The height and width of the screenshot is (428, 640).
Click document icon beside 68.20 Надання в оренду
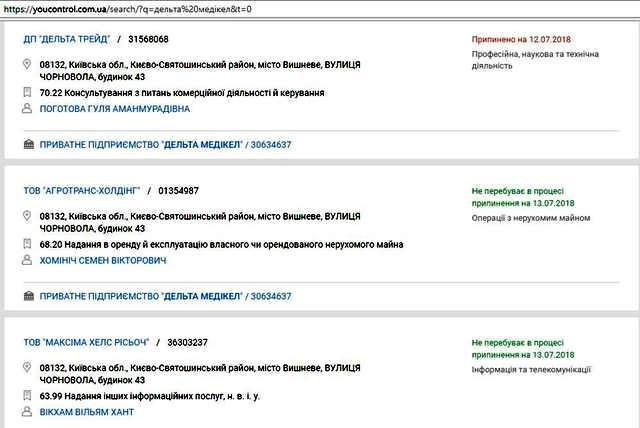click(x=29, y=243)
